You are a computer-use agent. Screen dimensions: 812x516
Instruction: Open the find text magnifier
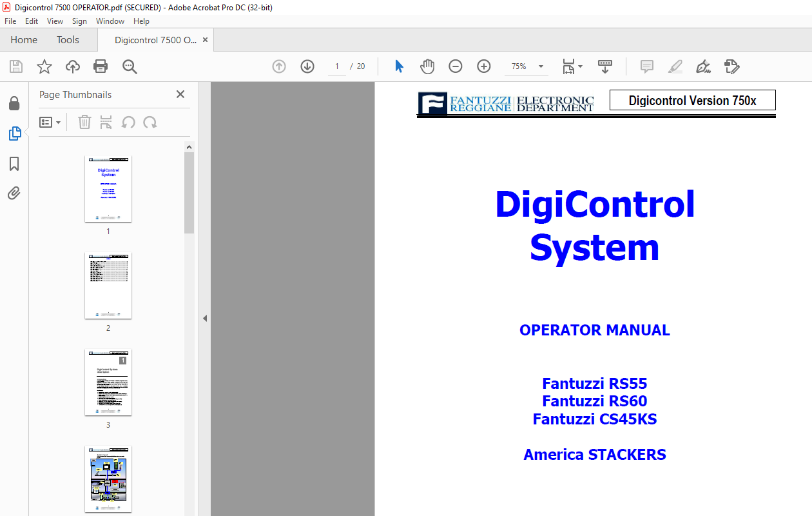130,66
